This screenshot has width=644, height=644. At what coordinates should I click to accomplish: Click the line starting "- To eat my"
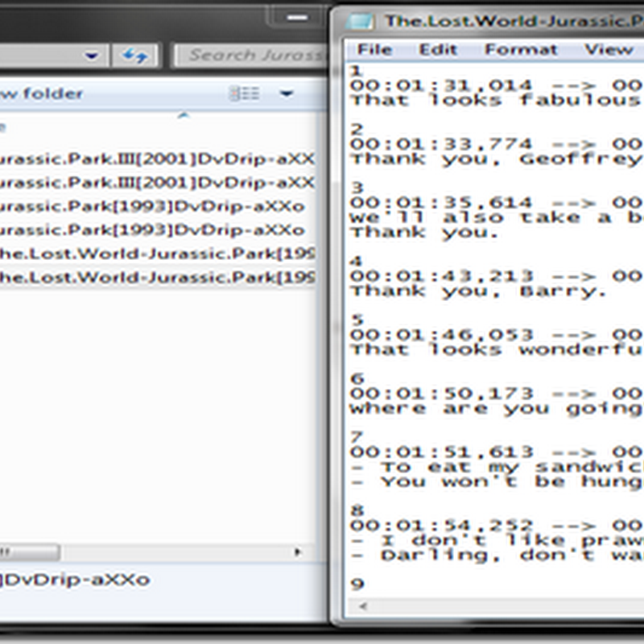(x=496, y=468)
